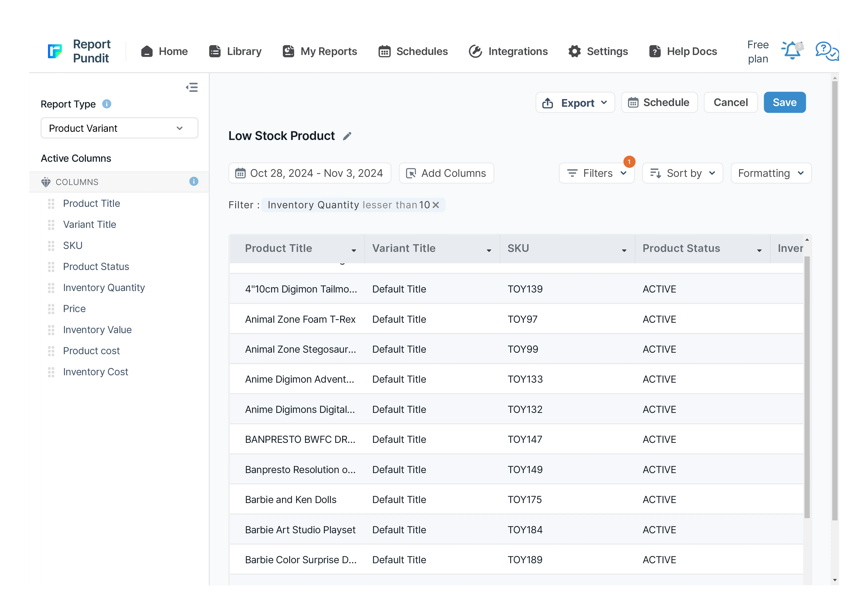The width and height of the screenshot is (868, 614).
Task: Open the Filters menu
Action: tap(596, 173)
